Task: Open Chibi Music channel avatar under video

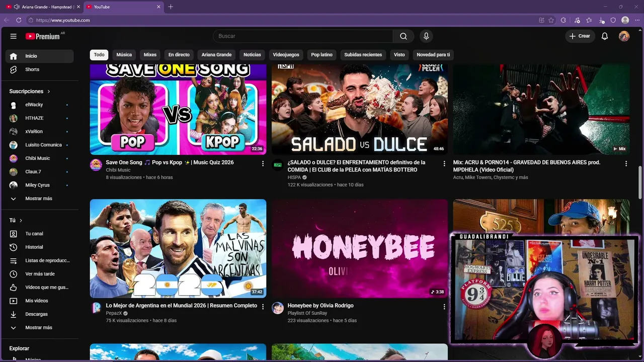Action: coord(96,165)
